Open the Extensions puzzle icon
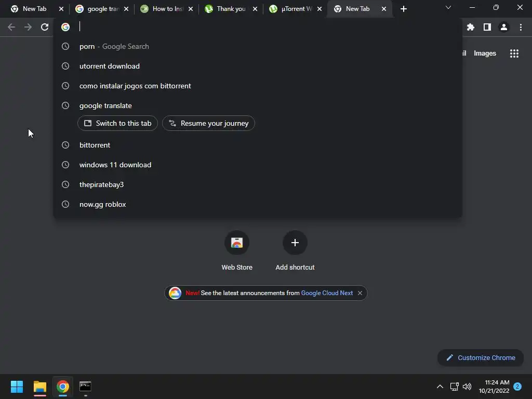This screenshot has width=532, height=399. point(470,27)
